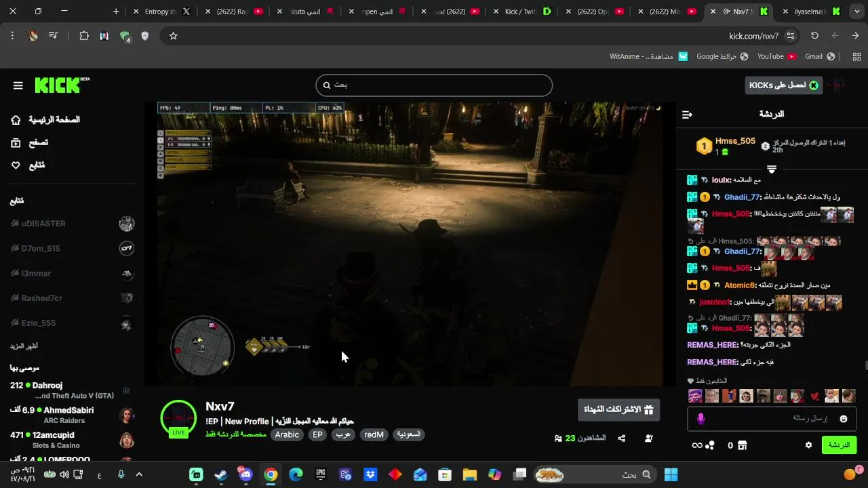Image resolution: width=868 pixels, height=488 pixels.
Task: Open the Nxv7 channel name
Action: pos(220,407)
